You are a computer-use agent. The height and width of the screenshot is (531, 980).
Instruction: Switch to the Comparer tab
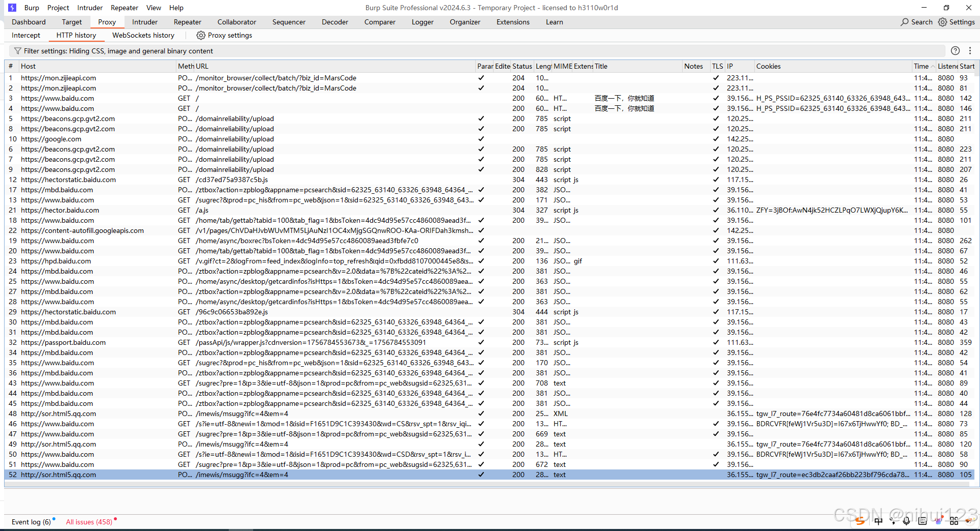[x=380, y=22]
